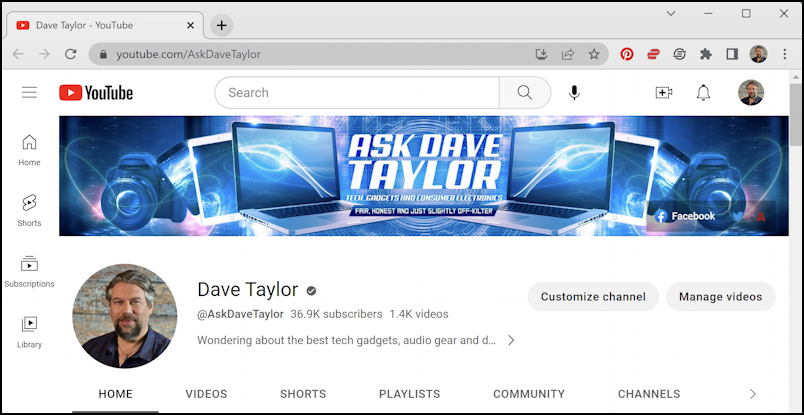
Task: Maximize the Chrome window
Action: coord(746,14)
